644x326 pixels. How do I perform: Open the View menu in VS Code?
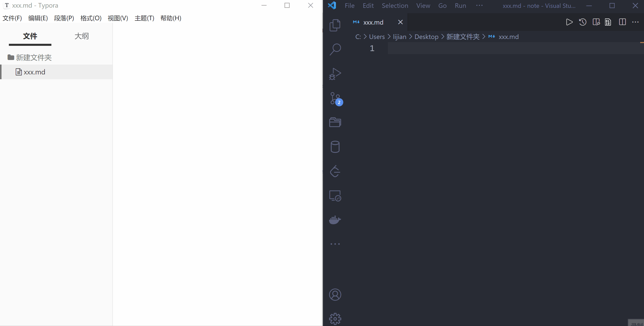[423, 5]
